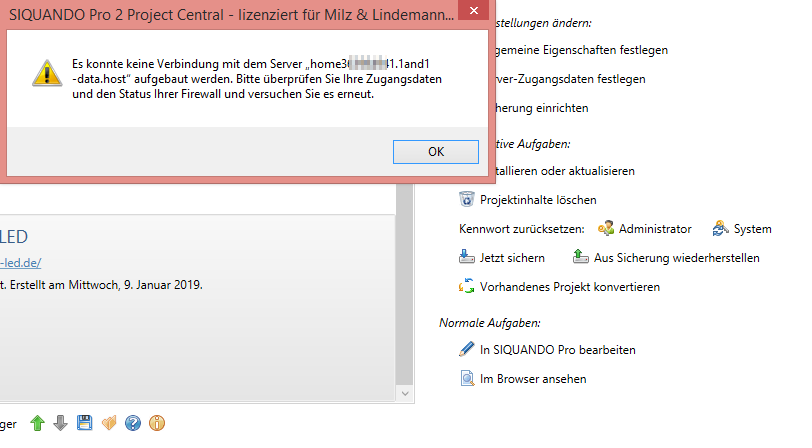Viewport: 812px width, 448px height.
Task: Open help via the blue question mark icon
Action: point(133,424)
